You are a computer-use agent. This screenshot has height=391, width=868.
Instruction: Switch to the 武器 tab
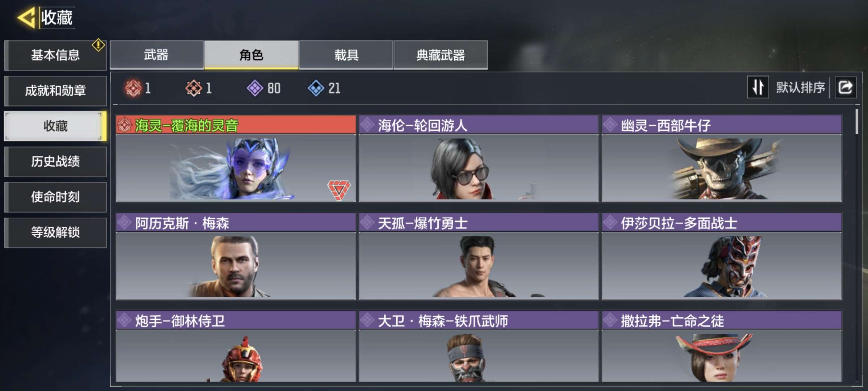point(156,55)
